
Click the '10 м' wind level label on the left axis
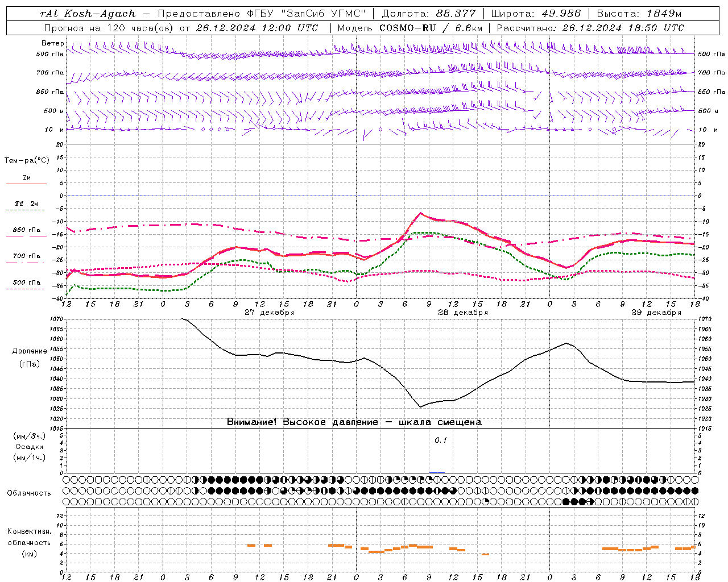55,130
